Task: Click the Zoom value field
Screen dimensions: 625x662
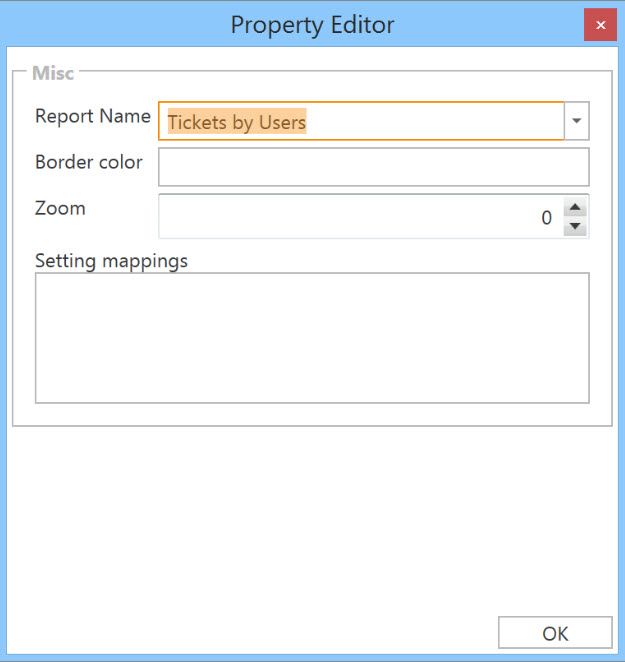Action: [361, 217]
